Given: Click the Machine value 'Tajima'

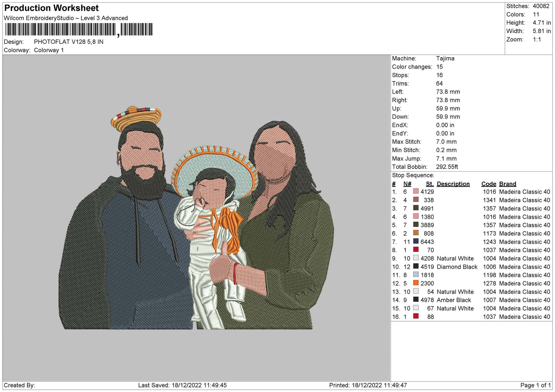Looking at the screenshot, I should coord(445,58).
